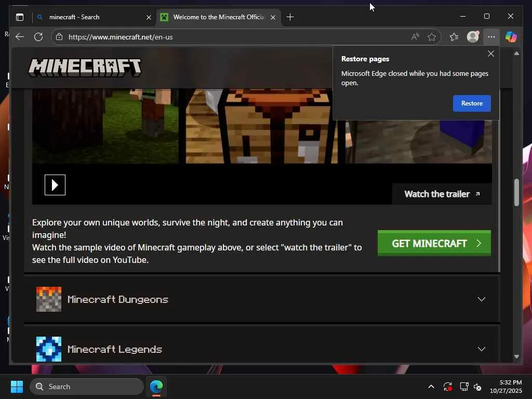Click the Minecraft Dungeons block icon
The width and height of the screenshot is (532, 399).
click(x=49, y=299)
